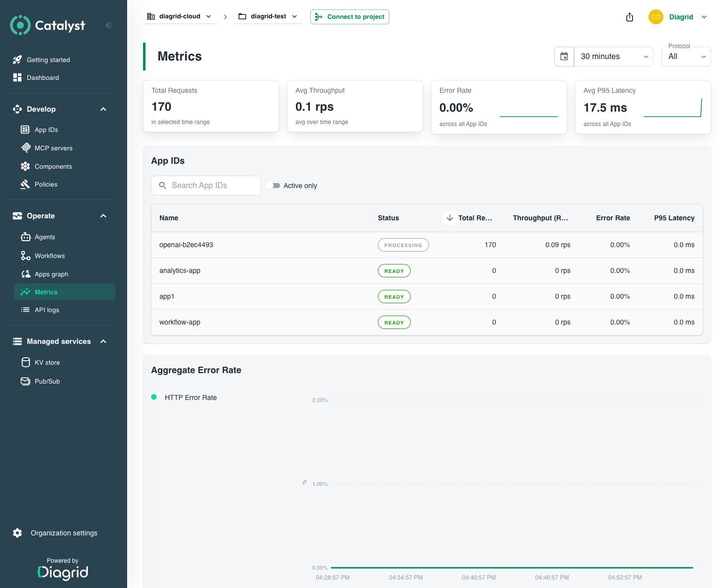726x588 pixels.
Task: Open the diagrid-cloud organization dropdown
Action: coord(179,16)
